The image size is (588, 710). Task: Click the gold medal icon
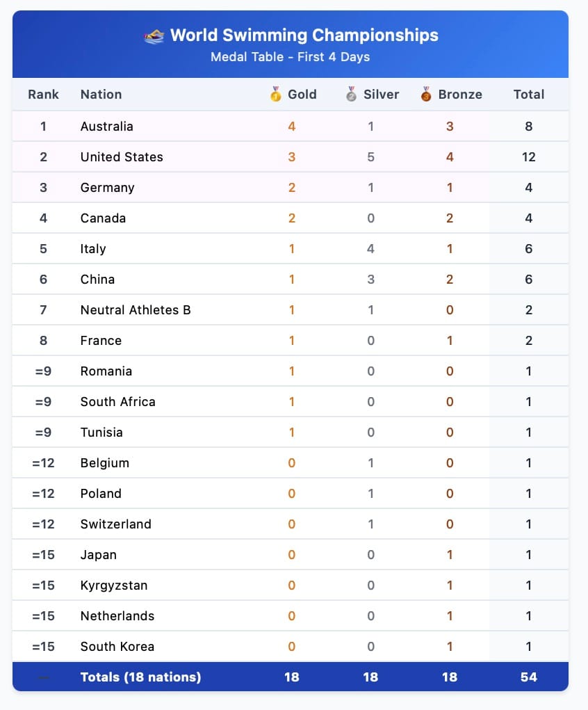point(276,94)
